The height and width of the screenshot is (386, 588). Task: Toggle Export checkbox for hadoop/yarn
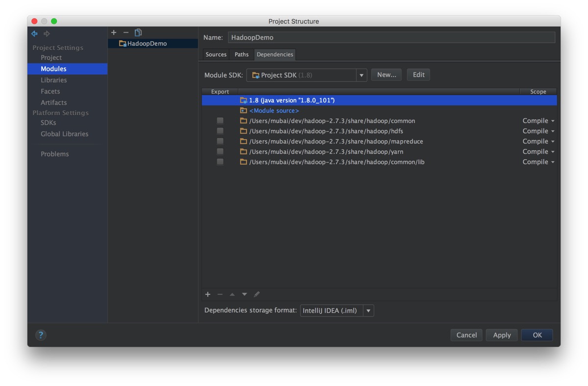(x=220, y=152)
